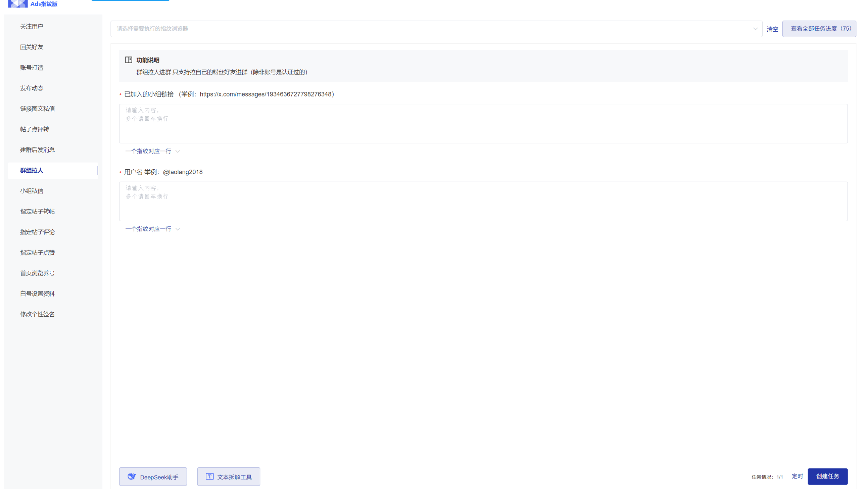This screenshot has height=489, width=868.
Task: Expand 一个指纹对应一行 under group link field
Action: 152,151
